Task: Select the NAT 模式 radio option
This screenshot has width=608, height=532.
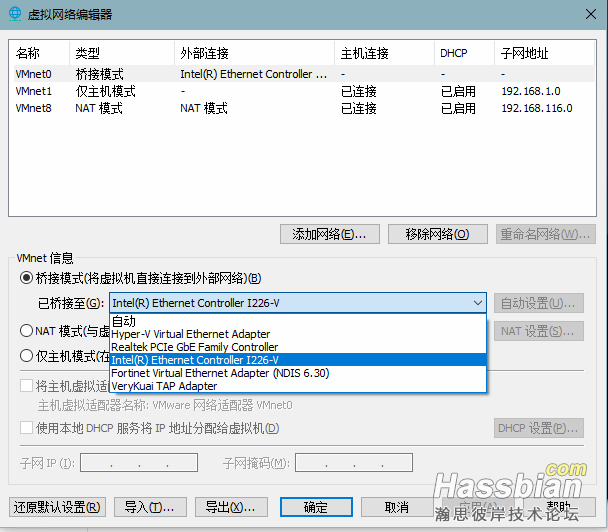Action: [27, 330]
